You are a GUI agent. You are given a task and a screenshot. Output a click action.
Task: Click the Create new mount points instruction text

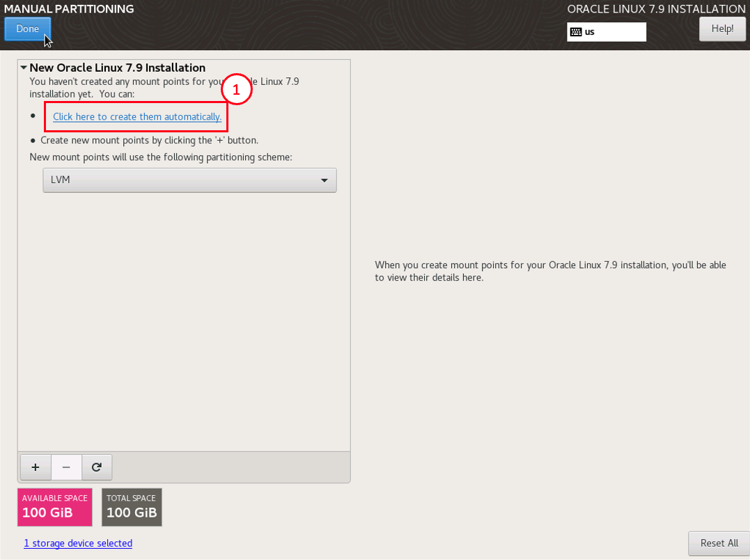(149, 141)
